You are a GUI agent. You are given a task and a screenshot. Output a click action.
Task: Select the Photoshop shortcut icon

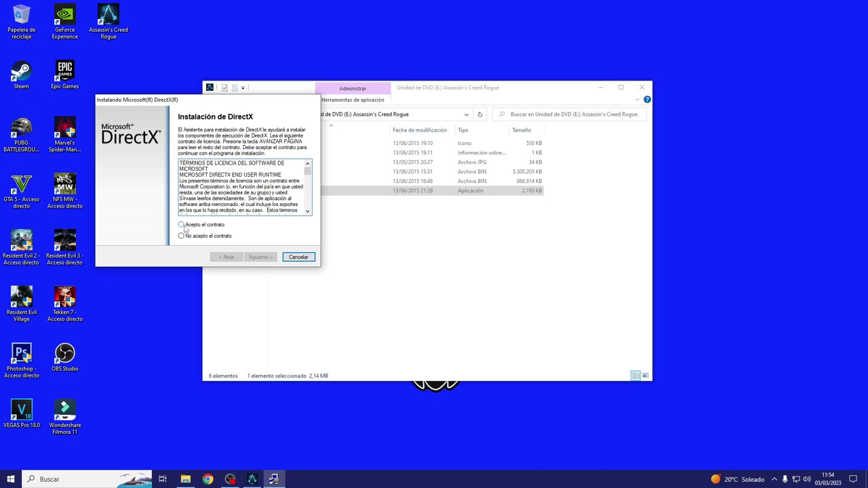point(22,361)
